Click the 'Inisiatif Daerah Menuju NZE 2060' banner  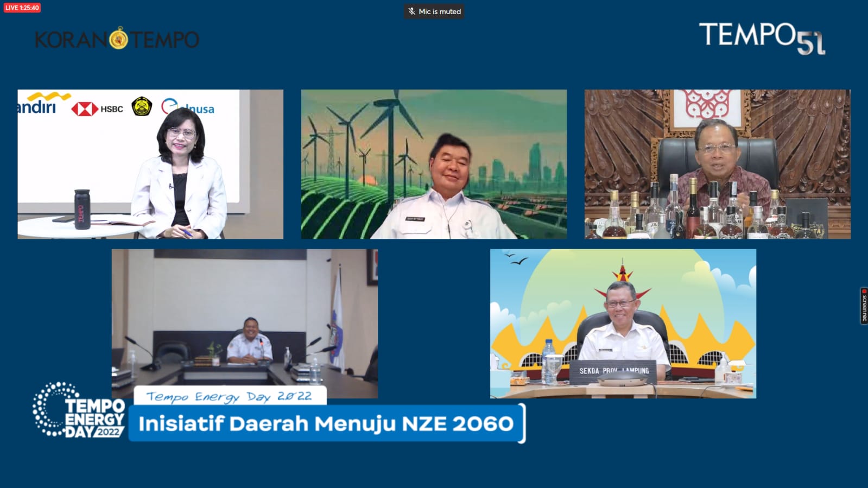click(x=326, y=423)
